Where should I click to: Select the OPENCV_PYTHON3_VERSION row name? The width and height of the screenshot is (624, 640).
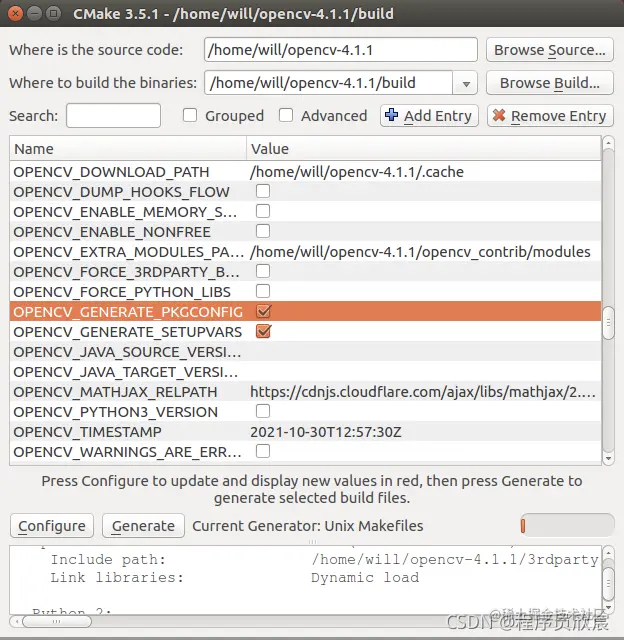click(116, 412)
